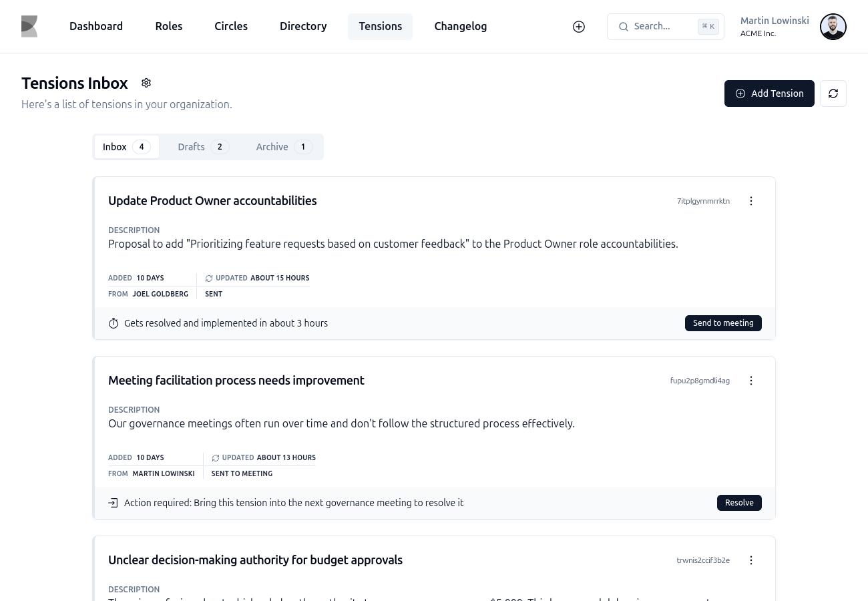Click the stopwatch icon beside resolution estimate

click(x=114, y=323)
